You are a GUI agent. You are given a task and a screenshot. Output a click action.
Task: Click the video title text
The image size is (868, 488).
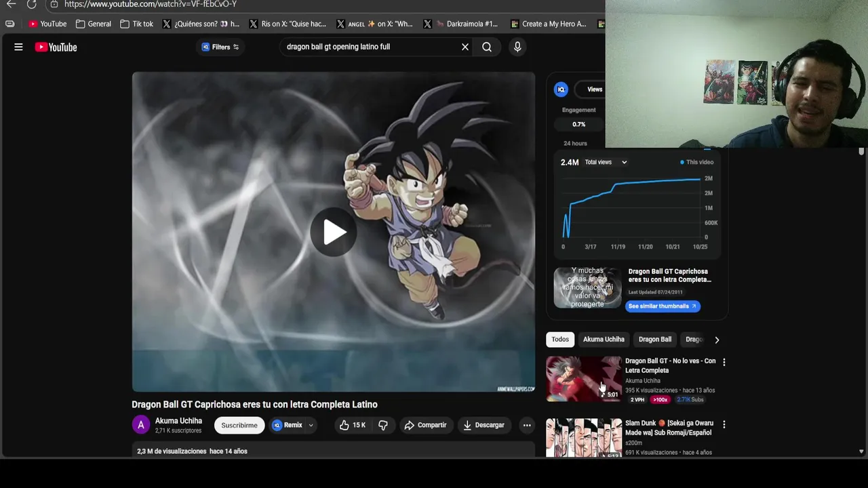[x=254, y=405]
